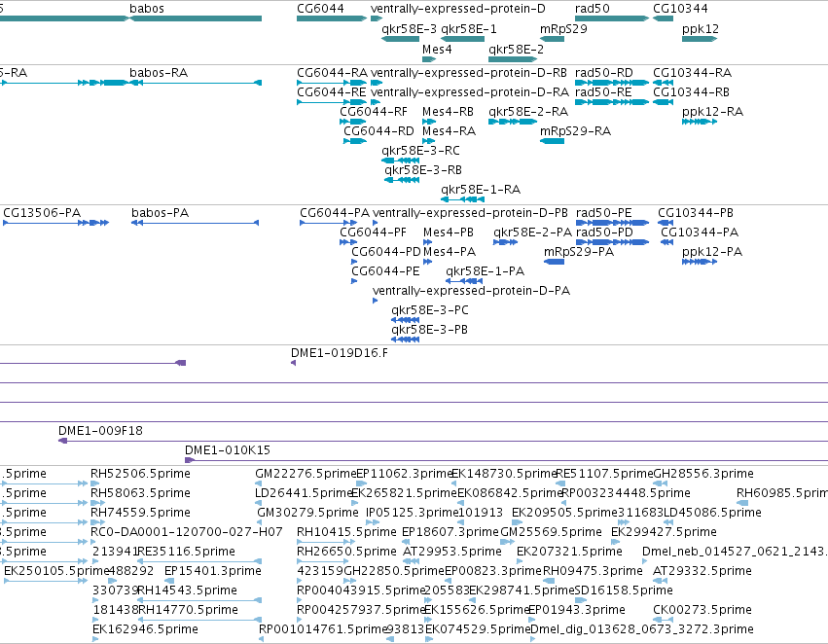This screenshot has width=828, height=644.
Task: Select the EK162946.5prime EST label
Action: pyautogui.click(x=145, y=629)
